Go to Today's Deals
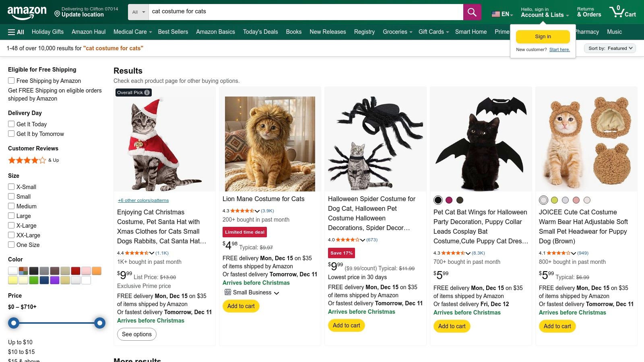This screenshot has width=644, height=362. (x=260, y=32)
